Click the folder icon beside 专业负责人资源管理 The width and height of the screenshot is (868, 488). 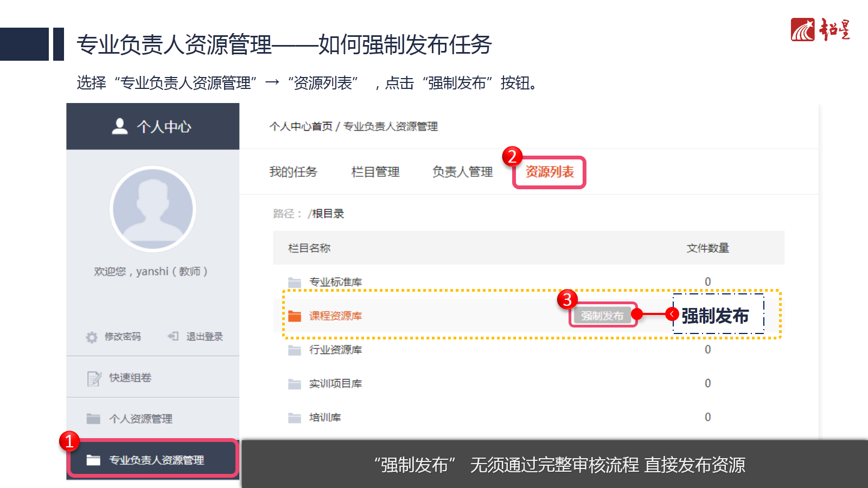tap(93, 460)
